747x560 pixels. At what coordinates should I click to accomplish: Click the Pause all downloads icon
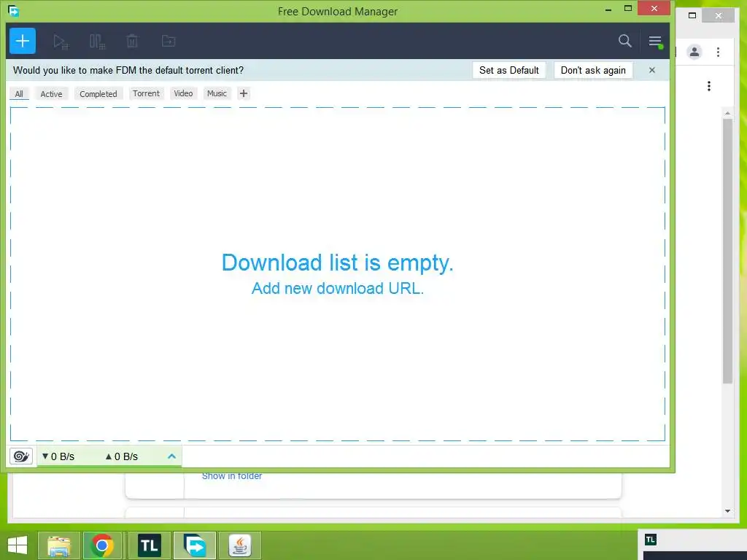pos(97,42)
